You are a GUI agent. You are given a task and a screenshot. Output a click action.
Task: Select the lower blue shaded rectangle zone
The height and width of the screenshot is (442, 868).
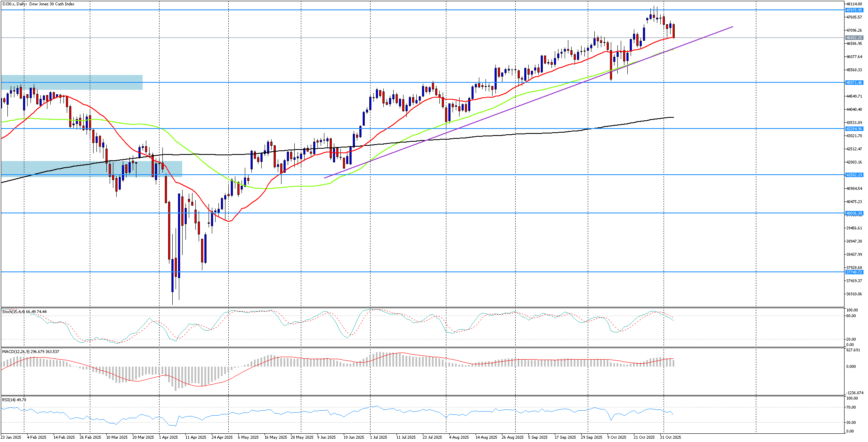(91, 169)
